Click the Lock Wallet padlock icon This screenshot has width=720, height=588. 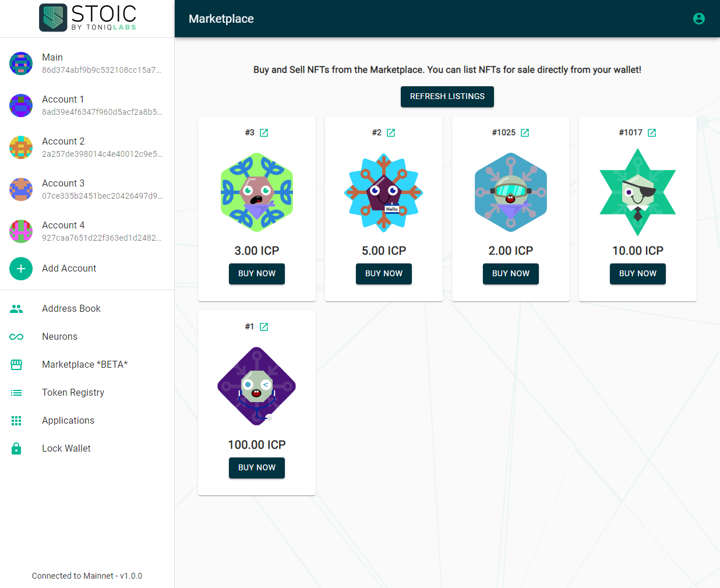pyautogui.click(x=16, y=448)
